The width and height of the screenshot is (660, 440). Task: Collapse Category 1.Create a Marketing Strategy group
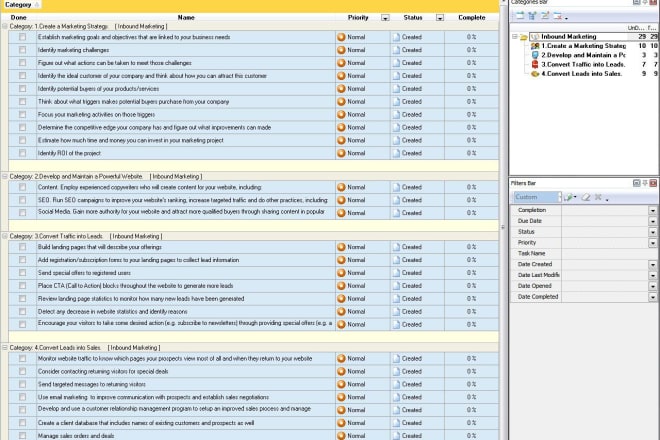pyautogui.click(x=5, y=26)
